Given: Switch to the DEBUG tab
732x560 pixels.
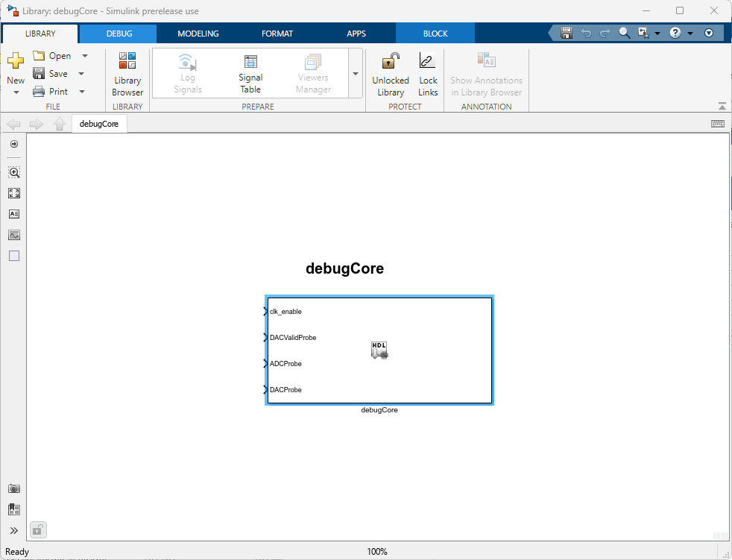Looking at the screenshot, I should click(x=119, y=34).
